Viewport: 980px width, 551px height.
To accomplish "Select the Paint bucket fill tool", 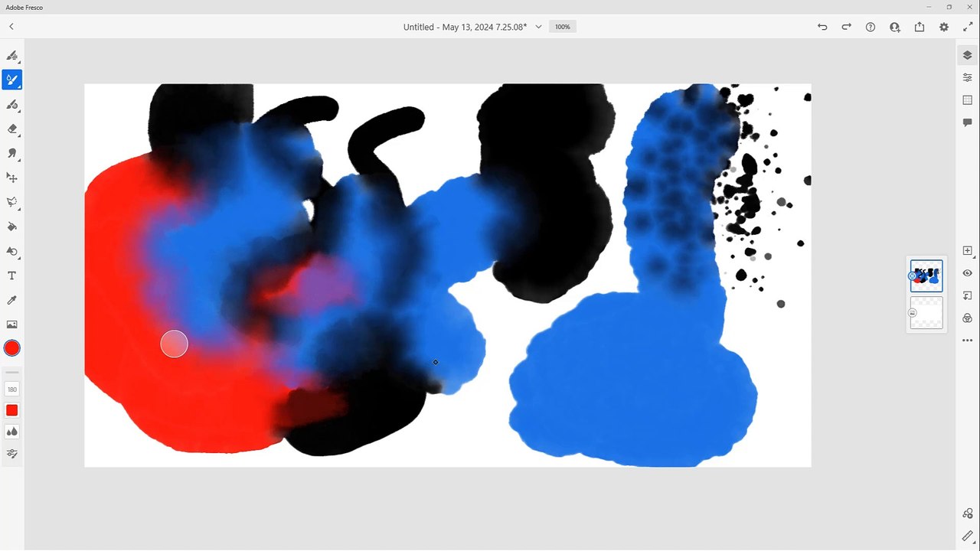I will click(12, 227).
